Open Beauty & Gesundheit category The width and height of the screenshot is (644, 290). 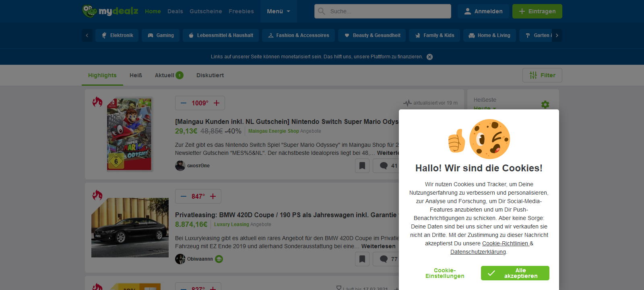point(372,35)
